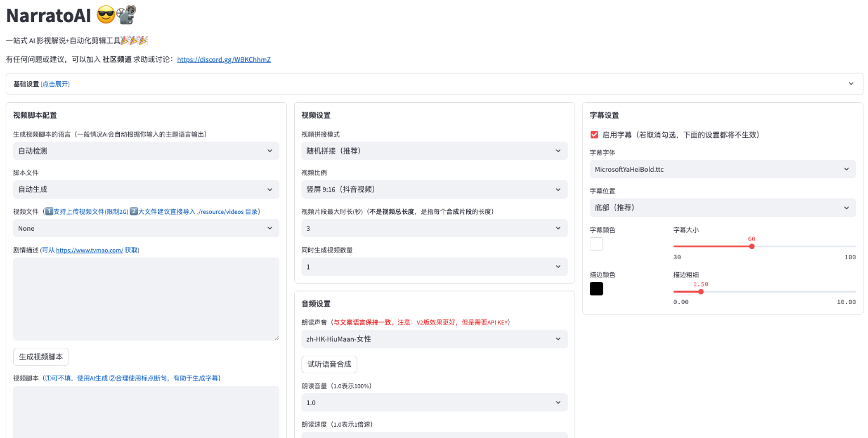Click the 字幕设置 heading
868x438 pixels.
604,115
